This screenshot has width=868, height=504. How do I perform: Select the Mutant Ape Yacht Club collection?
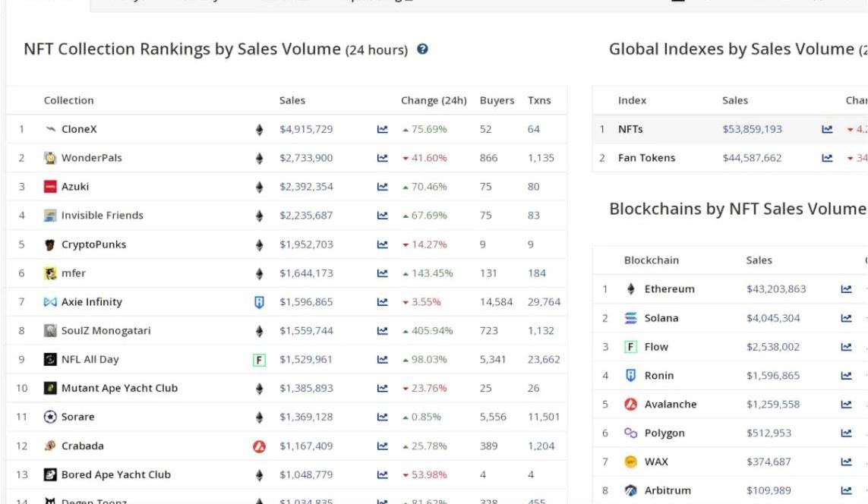pyautogui.click(x=119, y=389)
